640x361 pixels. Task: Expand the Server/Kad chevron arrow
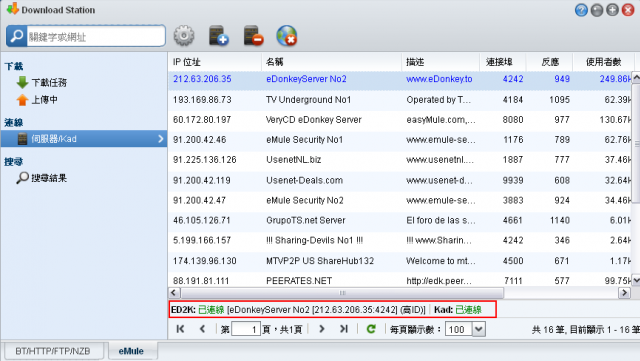click(x=160, y=139)
